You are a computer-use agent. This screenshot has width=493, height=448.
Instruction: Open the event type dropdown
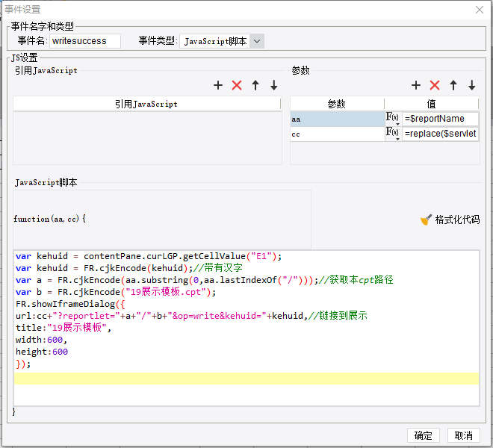pos(257,42)
